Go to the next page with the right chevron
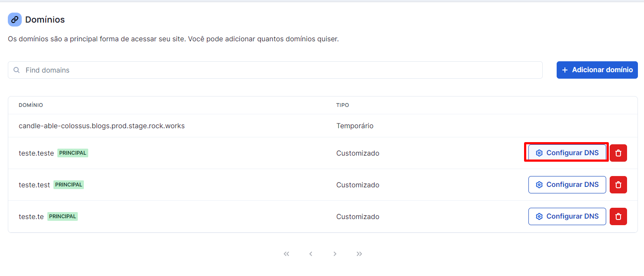This screenshot has height=276, width=644. pyautogui.click(x=335, y=254)
